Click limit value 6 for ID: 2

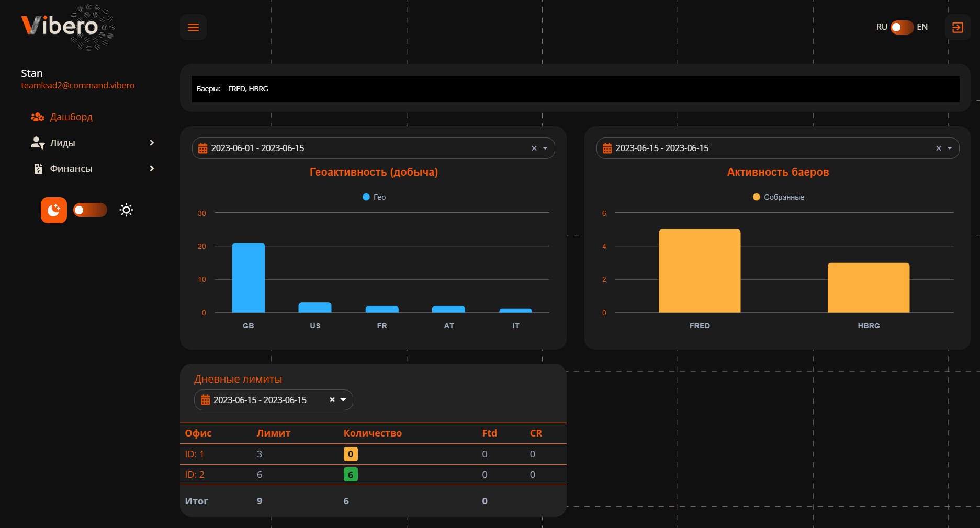click(x=260, y=475)
